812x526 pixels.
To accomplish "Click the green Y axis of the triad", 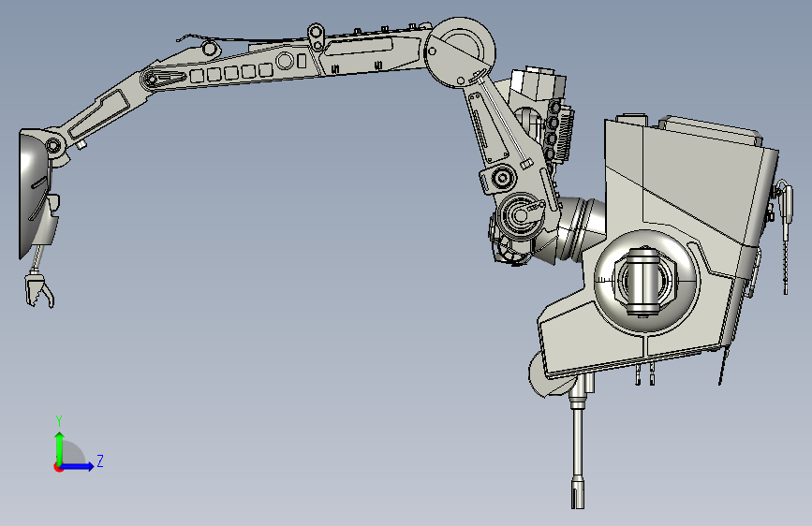I will pos(60,447).
